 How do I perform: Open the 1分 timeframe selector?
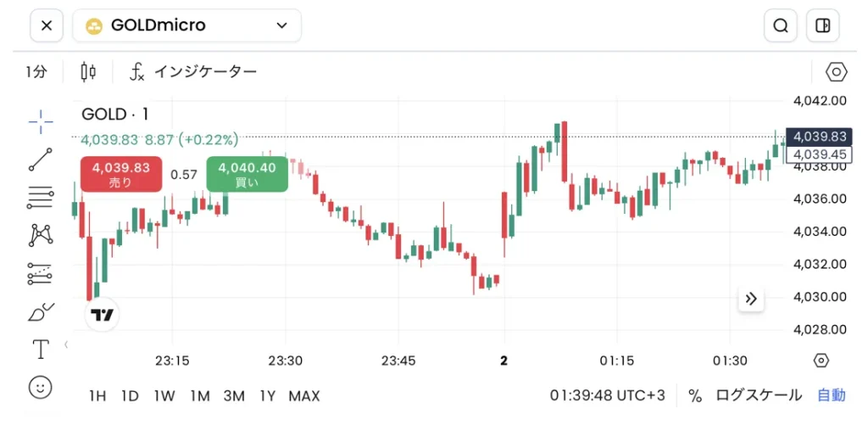(x=36, y=71)
